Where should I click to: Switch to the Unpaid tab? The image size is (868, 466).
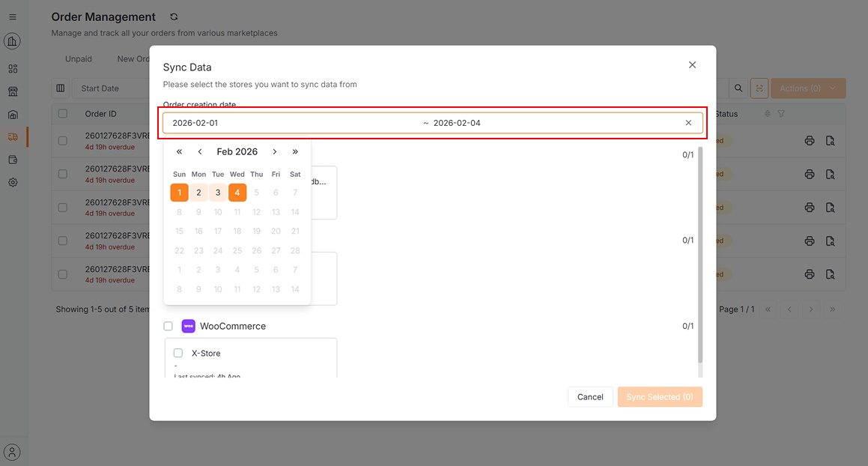coord(78,58)
